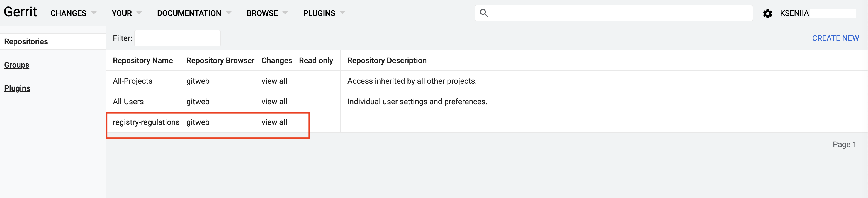The width and height of the screenshot is (868, 198).
Task: Click the Repository Description column header
Action: (x=387, y=61)
